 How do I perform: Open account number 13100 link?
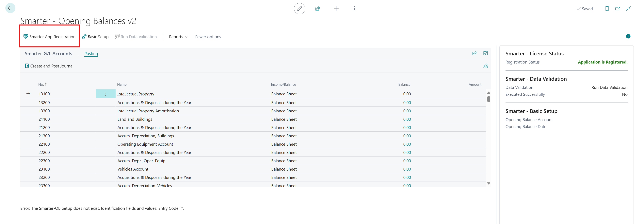tap(44, 94)
